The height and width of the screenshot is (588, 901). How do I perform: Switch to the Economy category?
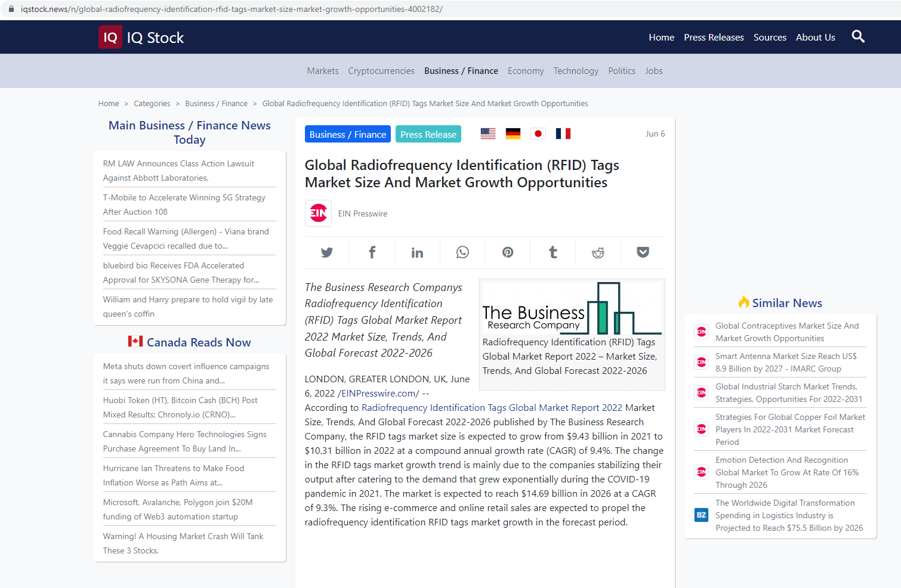(x=526, y=70)
